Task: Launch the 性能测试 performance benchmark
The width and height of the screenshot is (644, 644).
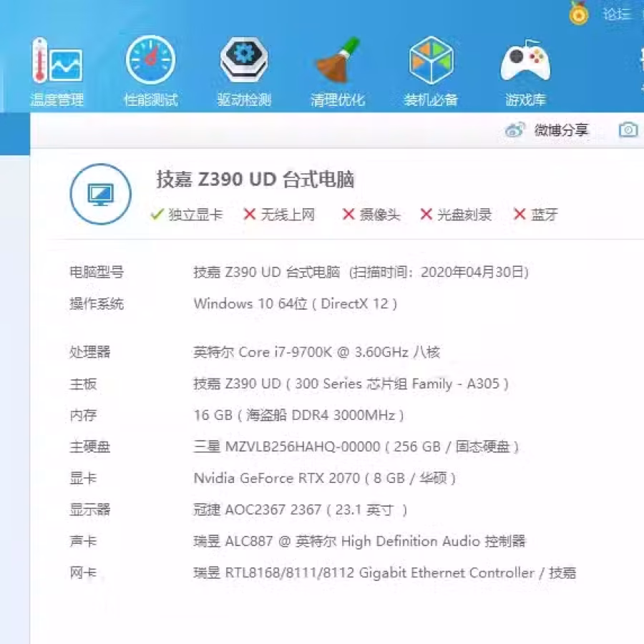Action: click(151, 72)
